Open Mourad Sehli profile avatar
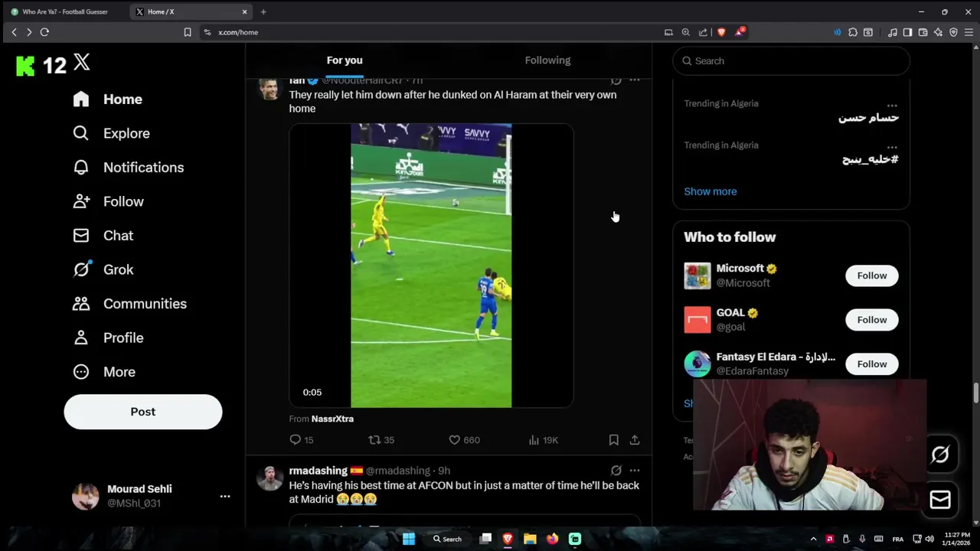This screenshot has width=980, height=551. 86,496
